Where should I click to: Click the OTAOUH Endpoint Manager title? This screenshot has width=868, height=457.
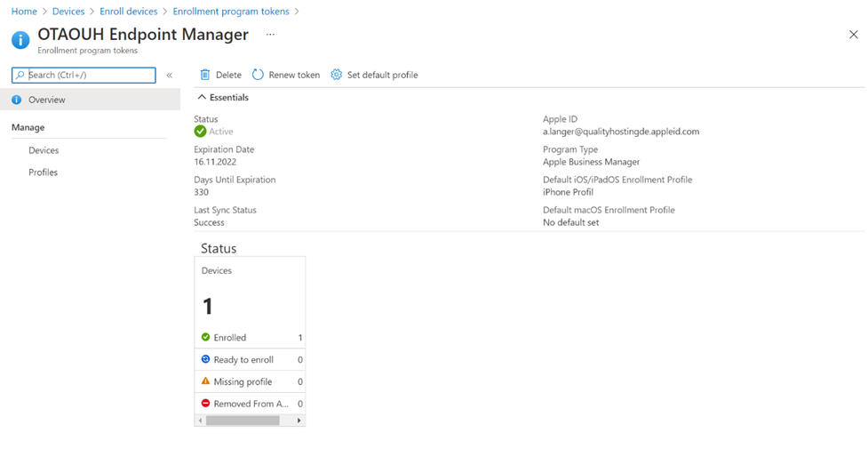[x=143, y=35]
